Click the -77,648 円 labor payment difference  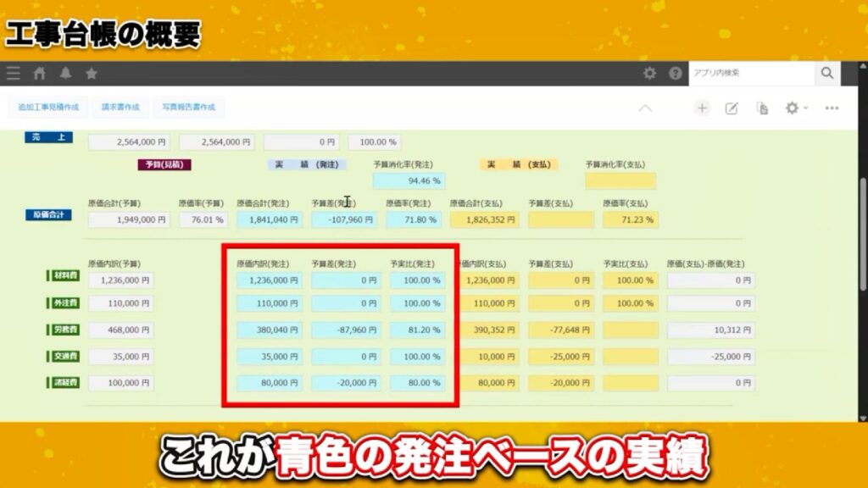[x=561, y=330]
